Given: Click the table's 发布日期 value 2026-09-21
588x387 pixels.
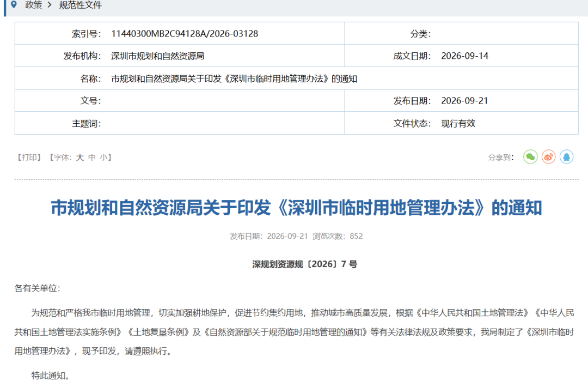Looking at the screenshot, I should tap(464, 101).
